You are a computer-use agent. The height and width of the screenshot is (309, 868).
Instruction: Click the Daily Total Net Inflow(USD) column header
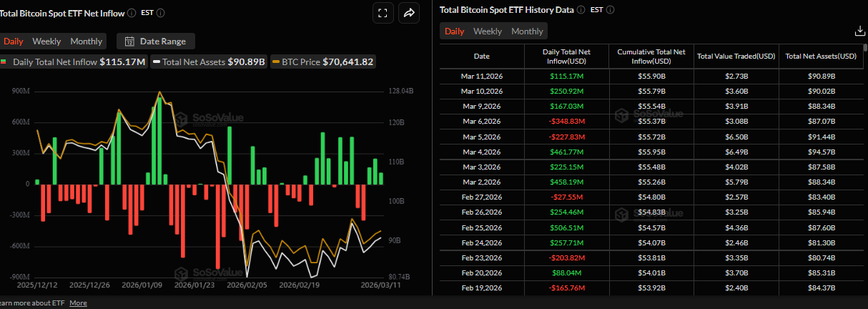[x=566, y=56]
